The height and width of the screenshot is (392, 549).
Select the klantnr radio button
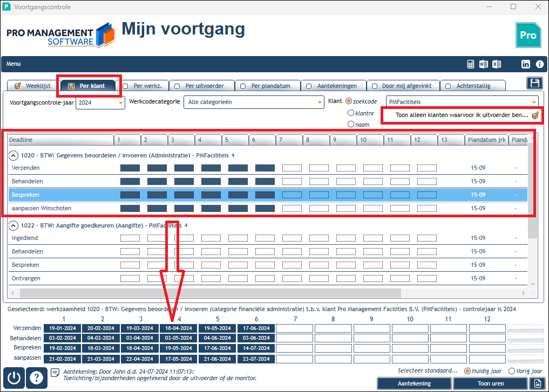350,113
